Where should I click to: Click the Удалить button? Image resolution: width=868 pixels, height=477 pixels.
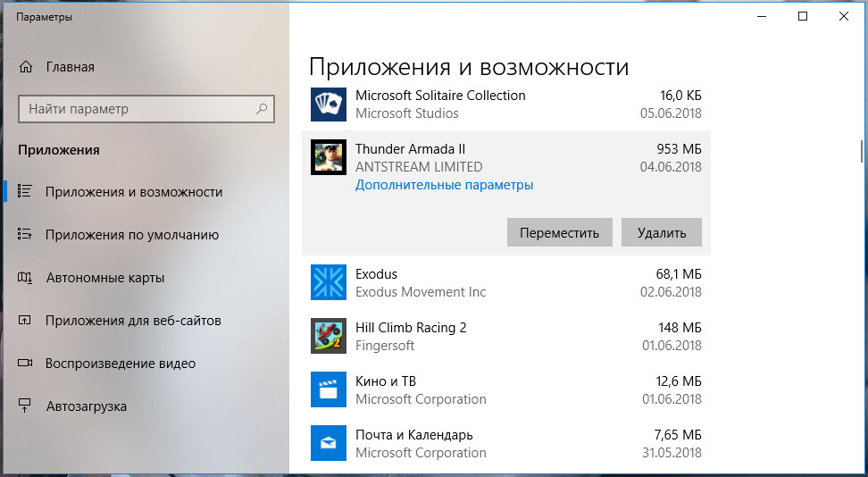point(662,232)
